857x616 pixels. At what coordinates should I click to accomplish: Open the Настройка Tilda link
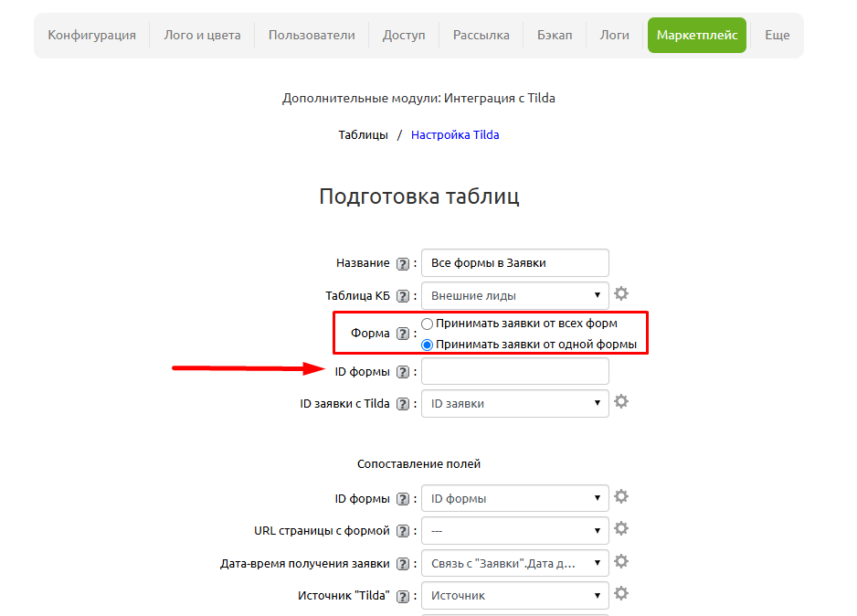coord(455,134)
